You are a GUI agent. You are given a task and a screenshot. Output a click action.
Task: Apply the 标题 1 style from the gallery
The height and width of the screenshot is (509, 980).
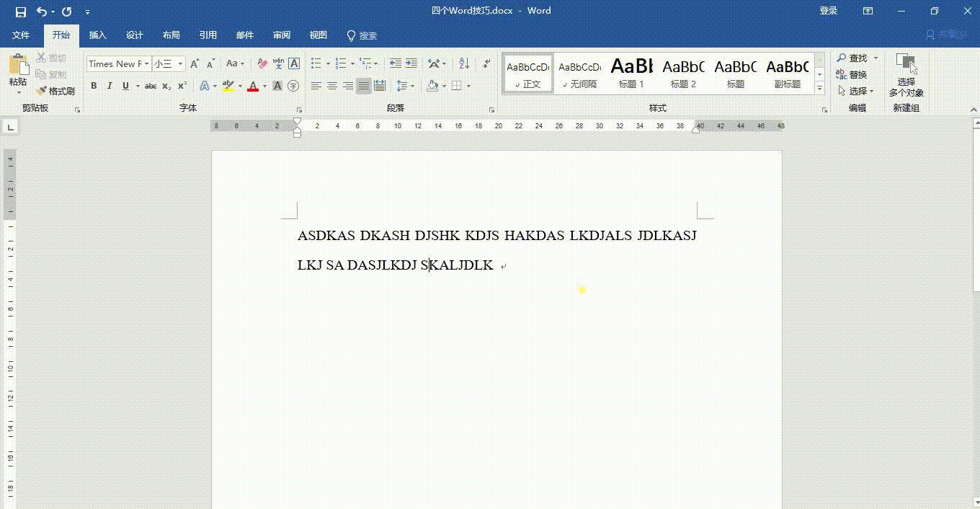tap(631, 74)
